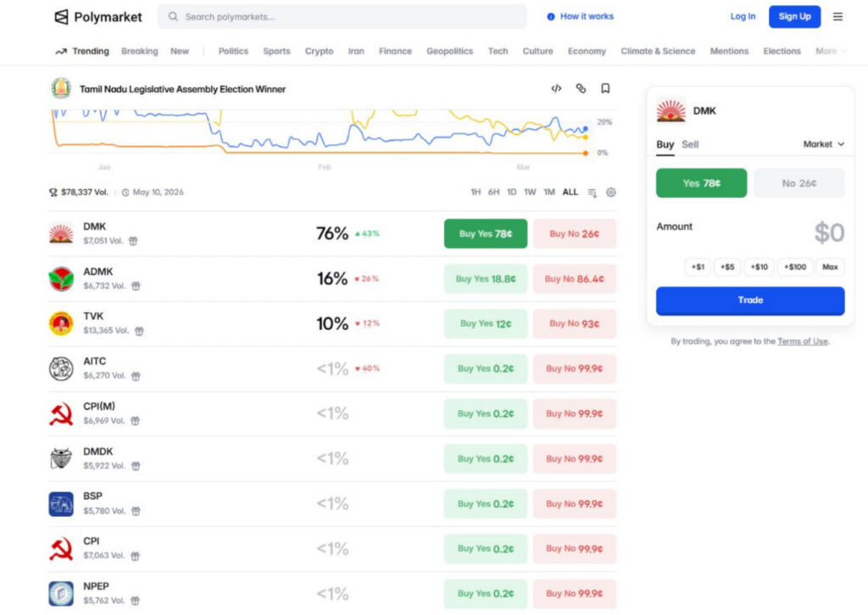The width and height of the screenshot is (868, 615).
Task: Click the Polymarket logo icon
Action: click(61, 17)
